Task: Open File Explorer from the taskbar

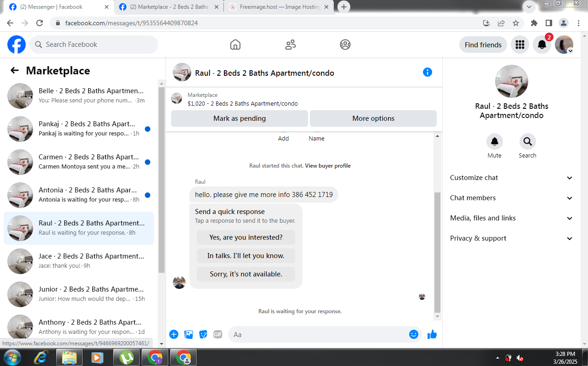Action: tap(69, 357)
